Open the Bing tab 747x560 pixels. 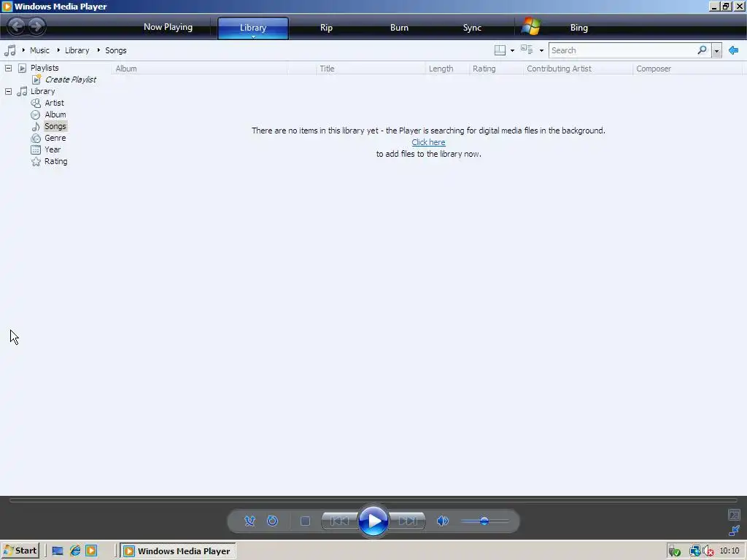tap(578, 28)
